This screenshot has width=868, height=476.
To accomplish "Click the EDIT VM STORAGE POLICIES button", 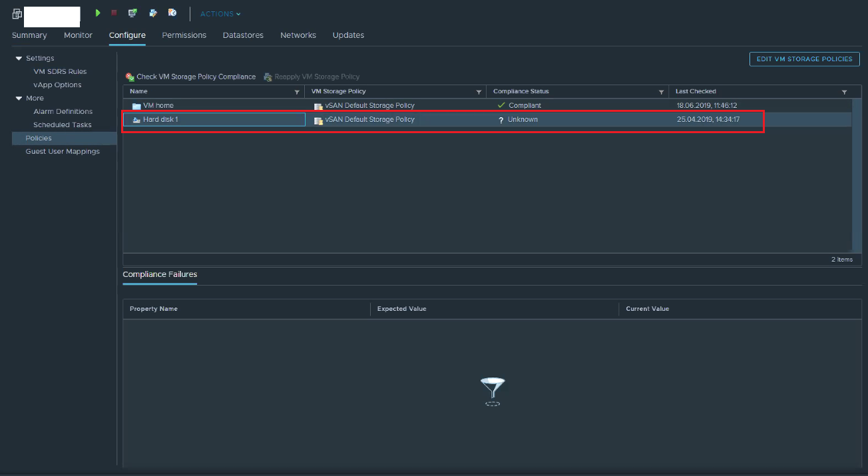I will coord(804,59).
